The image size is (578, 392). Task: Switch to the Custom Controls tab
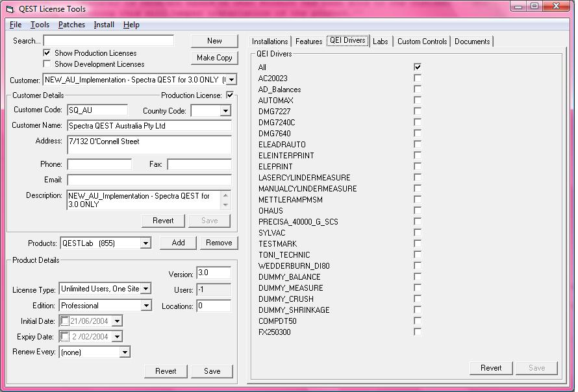(x=422, y=42)
